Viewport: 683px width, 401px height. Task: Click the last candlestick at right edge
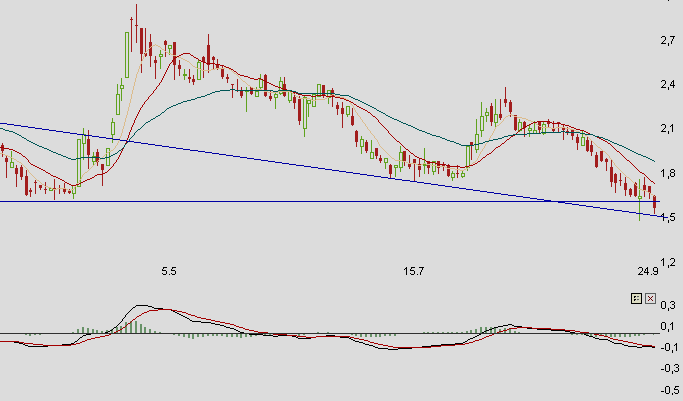[655, 204]
